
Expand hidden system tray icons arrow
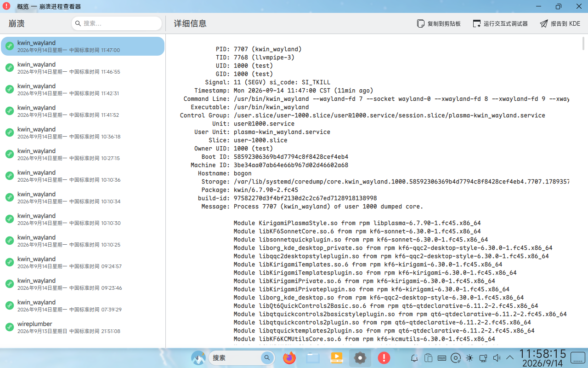(x=510, y=358)
